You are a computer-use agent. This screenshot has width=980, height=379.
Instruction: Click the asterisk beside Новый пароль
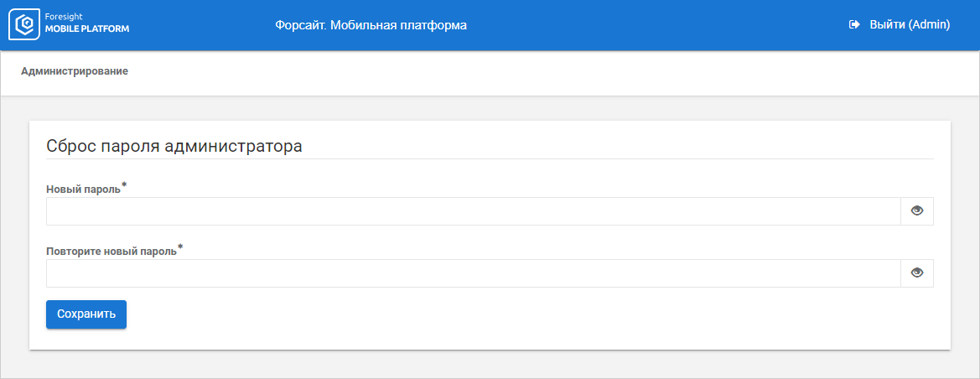[x=124, y=184]
